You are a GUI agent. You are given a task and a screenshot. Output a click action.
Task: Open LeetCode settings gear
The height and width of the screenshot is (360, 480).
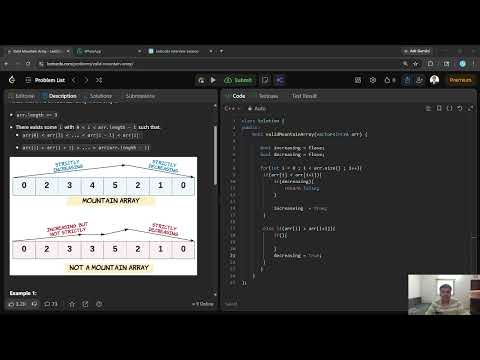[373, 80]
